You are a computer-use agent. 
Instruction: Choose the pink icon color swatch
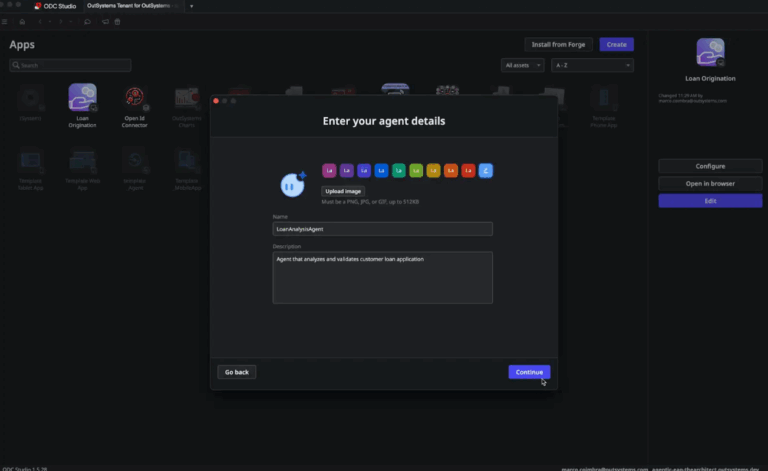pyautogui.click(x=329, y=170)
